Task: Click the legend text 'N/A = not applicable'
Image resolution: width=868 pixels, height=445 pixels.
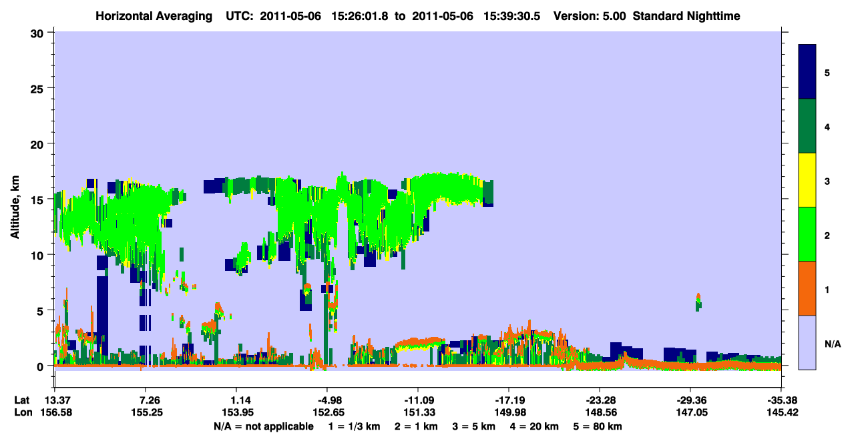Action: [x=264, y=426]
